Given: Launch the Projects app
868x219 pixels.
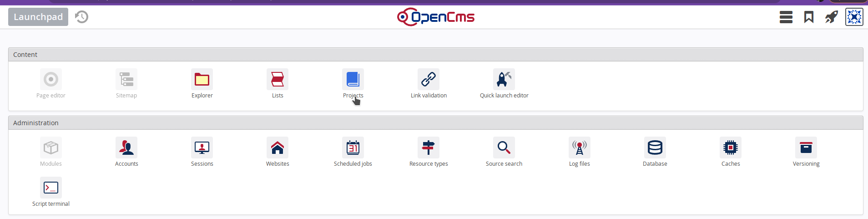Looking at the screenshot, I should click(x=353, y=80).
